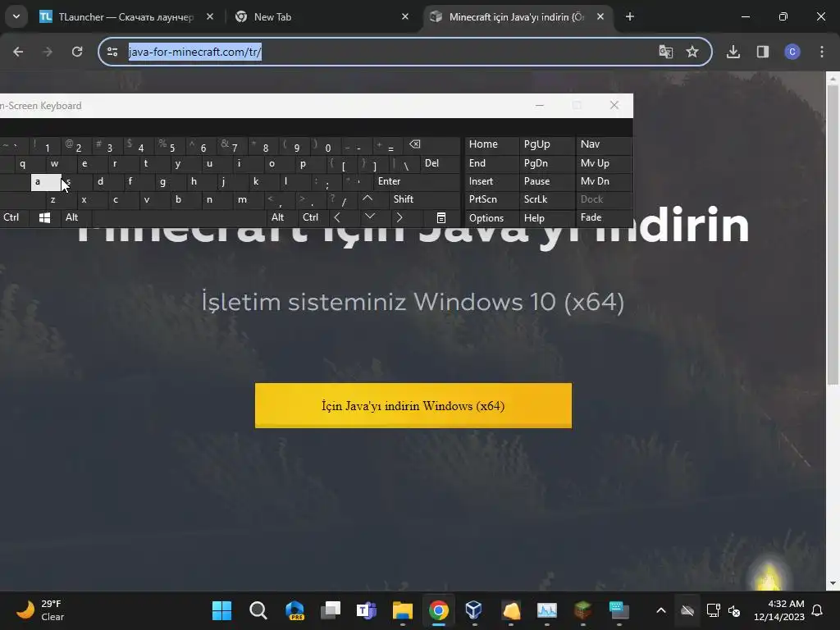Screen dimensions: 840x630
Task: Open Options on the On-Screen Keyboard
Action: point(491,218)
